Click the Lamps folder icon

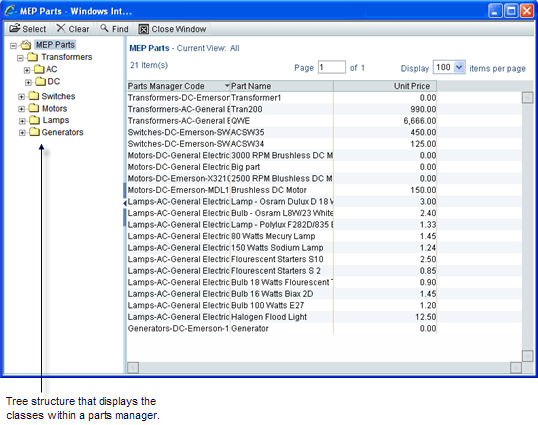[x=34, y=120]
